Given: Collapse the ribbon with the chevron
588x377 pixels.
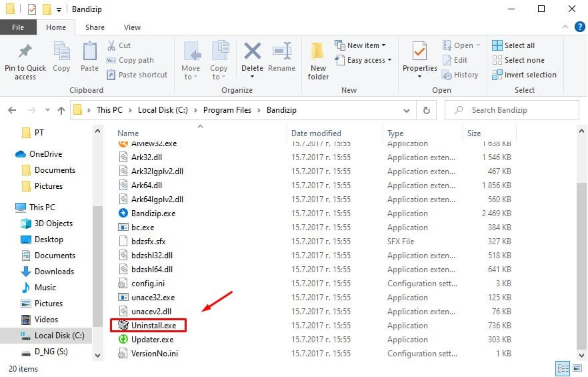Looking at the screenshot, I should 565,27.
